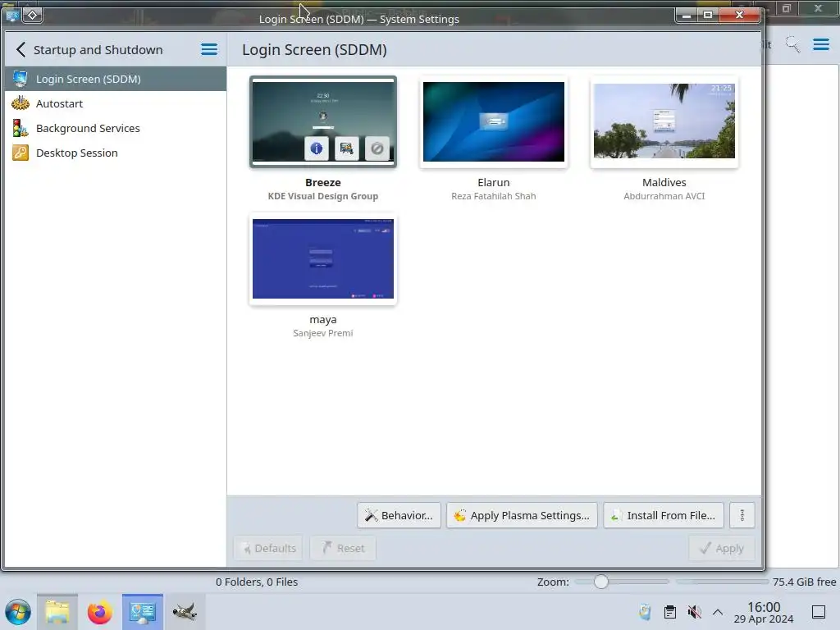
Task: Open GIMP from the taskbar
Action: 185,612
